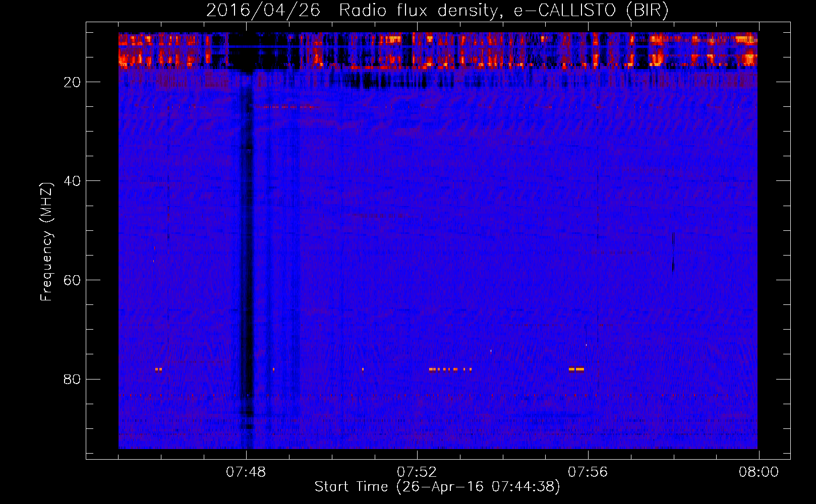This screenshot has width=816, height=504.
Task: Click the 'Frequency (MHZ)' y-axis label
Action: tap(46, 242)
